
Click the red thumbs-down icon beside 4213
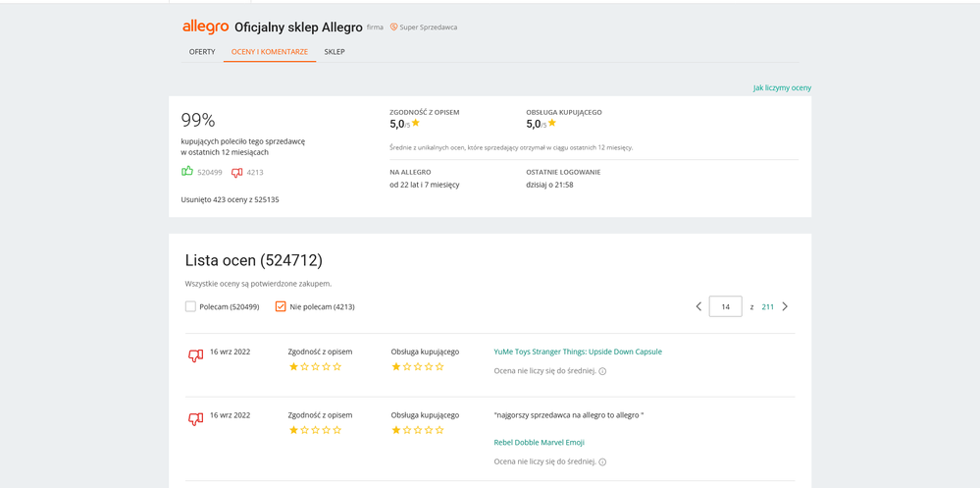pos(236,172)
